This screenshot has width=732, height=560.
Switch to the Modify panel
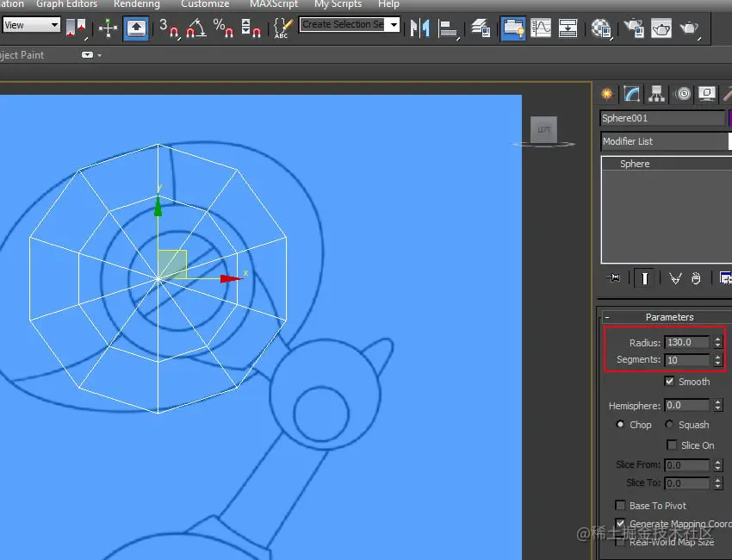(x=631, y=94)
